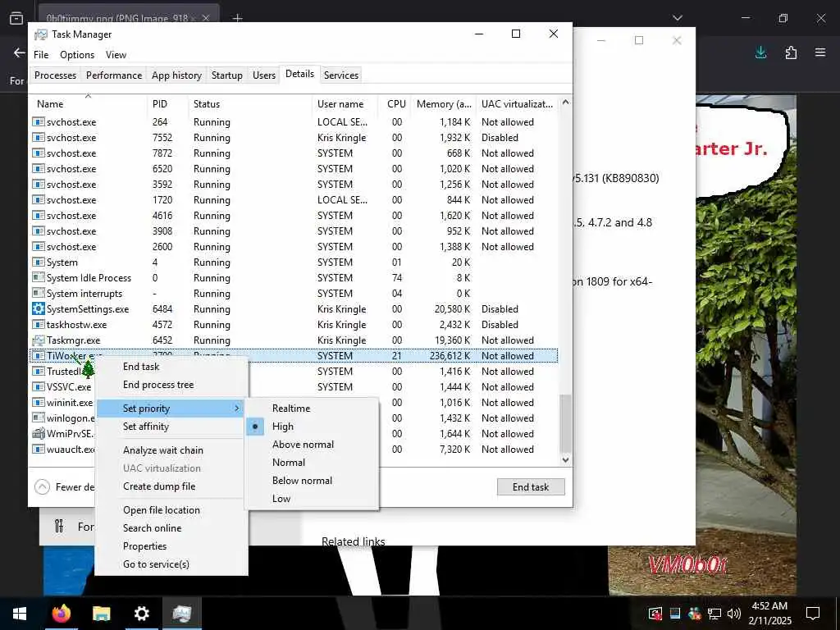Screen dimensions: 840x630
Task: Sort by the CPU column header
Action: (x=395, y=104)
